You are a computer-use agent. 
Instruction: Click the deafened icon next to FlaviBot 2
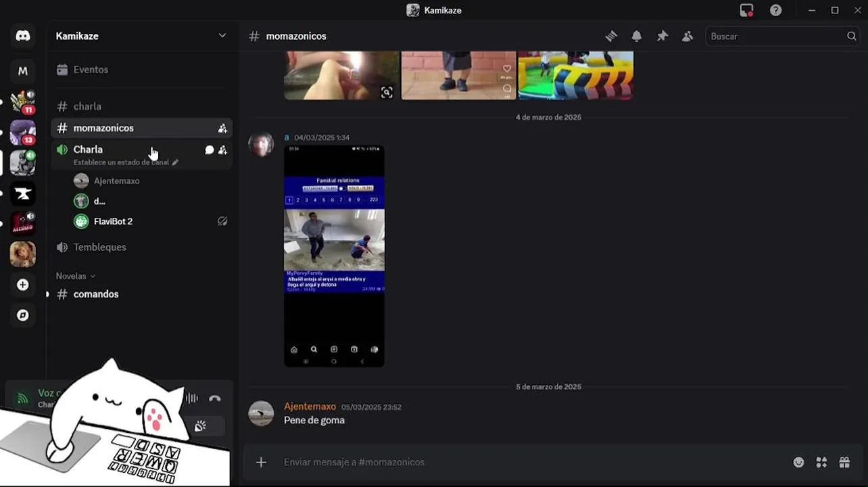point(222,221)
